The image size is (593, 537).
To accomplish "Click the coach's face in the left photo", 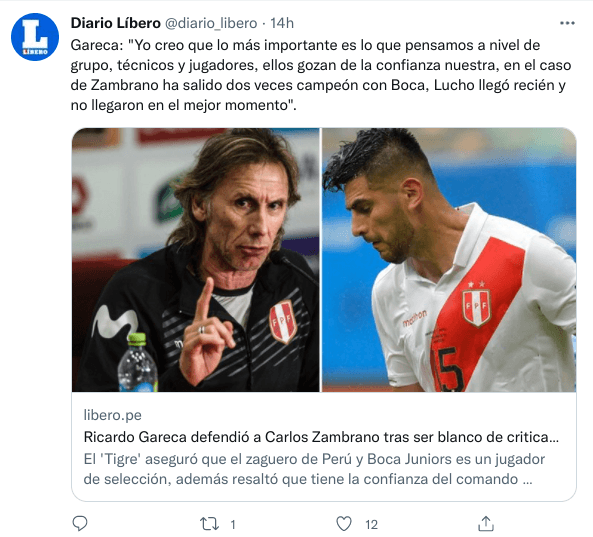I will click(243, 219).
